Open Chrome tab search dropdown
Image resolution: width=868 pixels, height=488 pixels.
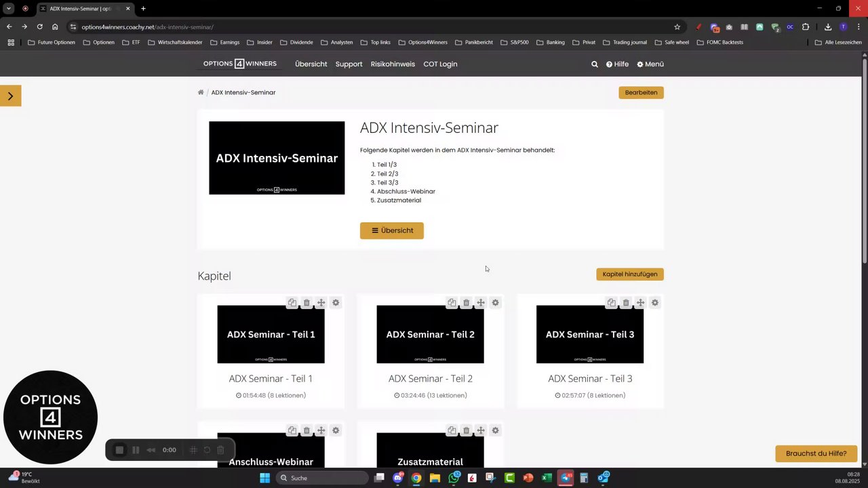coord(9,9)
